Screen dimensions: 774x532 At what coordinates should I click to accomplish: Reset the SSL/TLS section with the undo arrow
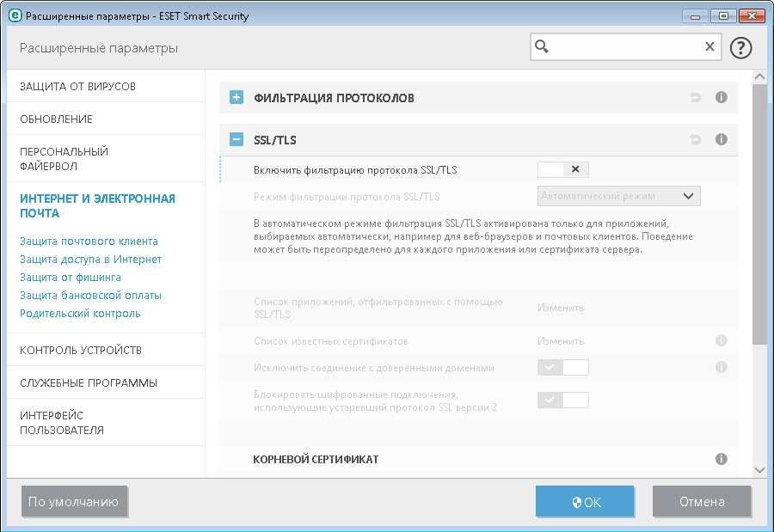695,138
